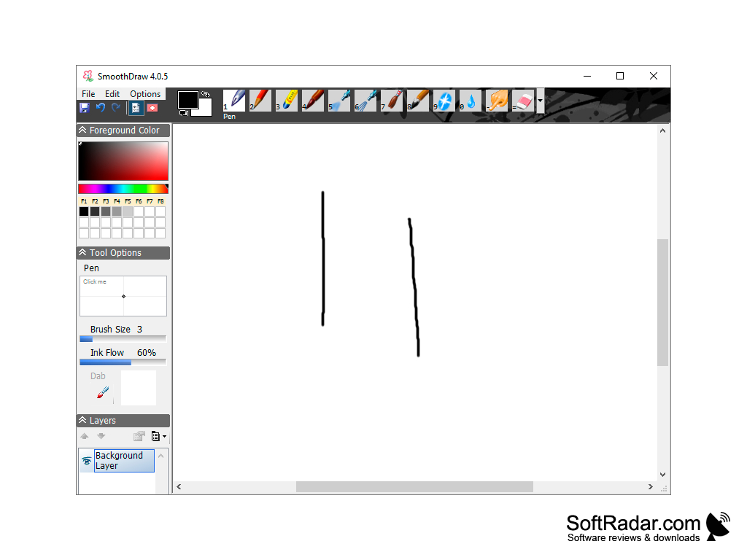Click the horizontal scrollbar thumb
This screenshot has height=560, width=747.
(x=414, y=486)
